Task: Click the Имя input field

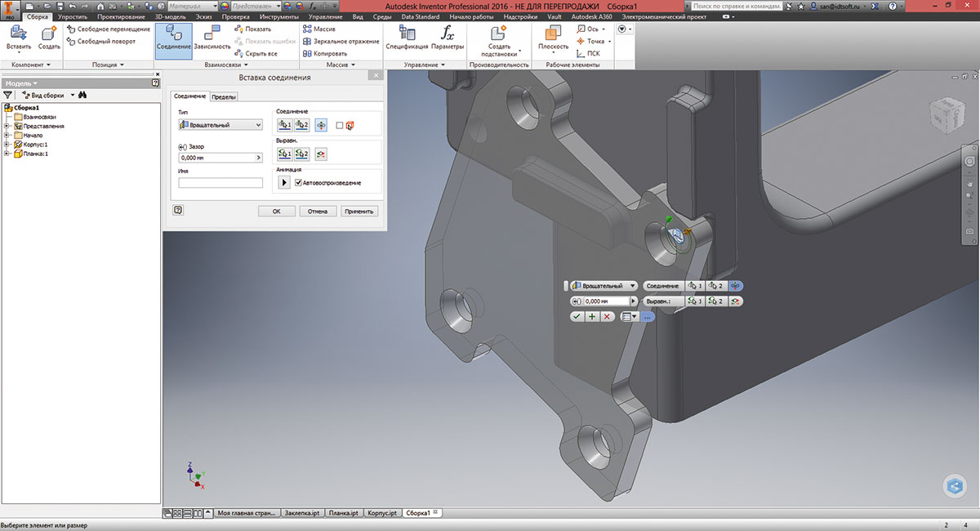Action: coord(220,183)
